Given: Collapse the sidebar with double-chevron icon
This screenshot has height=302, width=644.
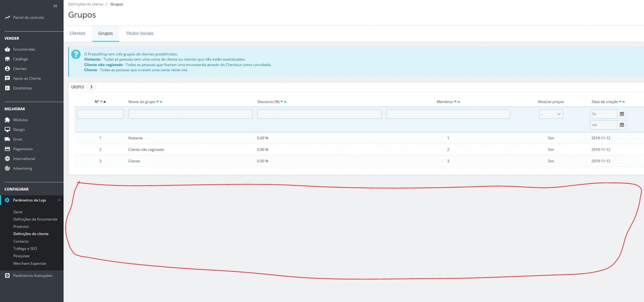Looking at the screenshot, I should tap(55, 6).
